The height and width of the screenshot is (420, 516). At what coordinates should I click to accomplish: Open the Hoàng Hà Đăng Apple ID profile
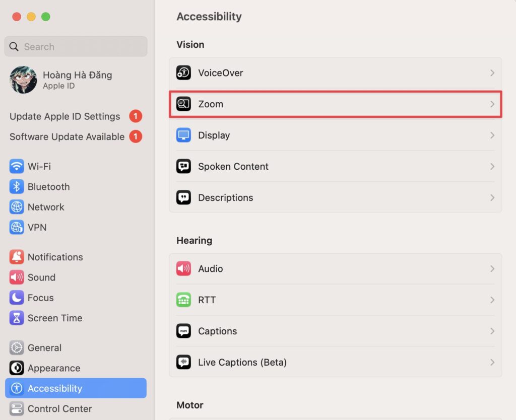(x=76, y=80)
